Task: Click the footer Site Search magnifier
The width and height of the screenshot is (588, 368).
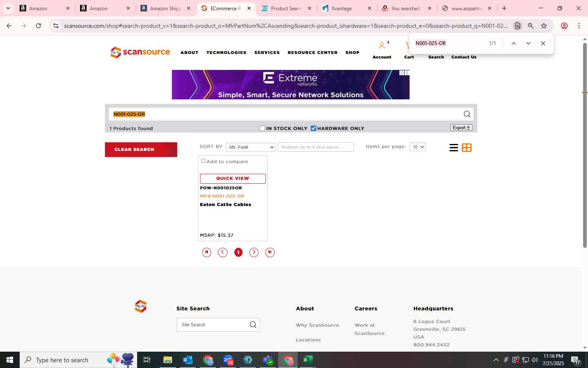Action: 253,325
